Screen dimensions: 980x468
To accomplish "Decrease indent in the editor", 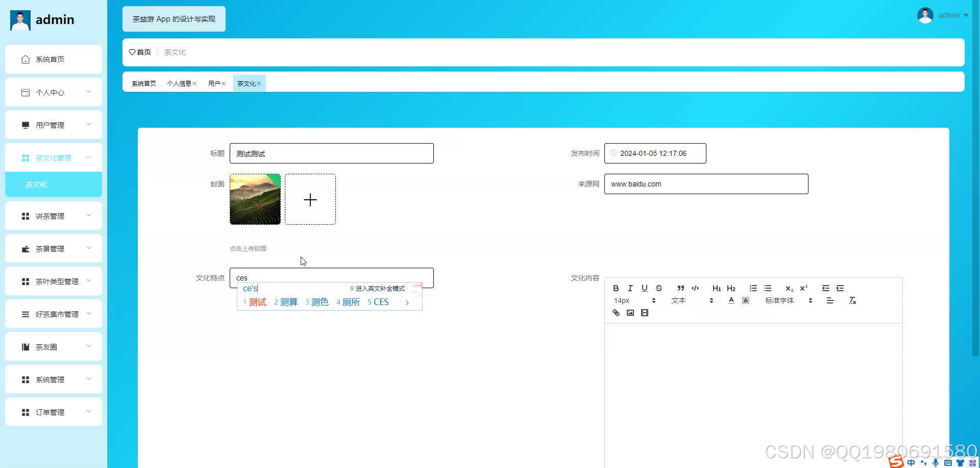I will pyautogui.click(x=826, y=288).
